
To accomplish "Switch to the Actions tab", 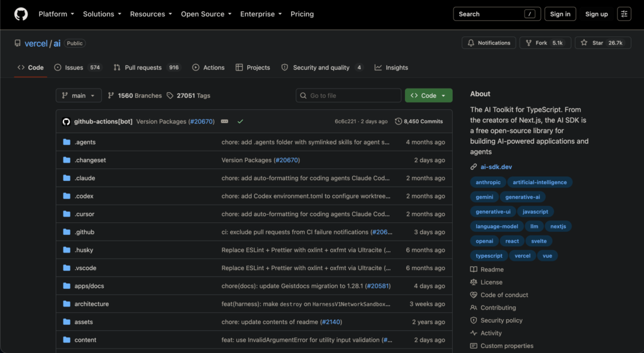I will 208,68.
